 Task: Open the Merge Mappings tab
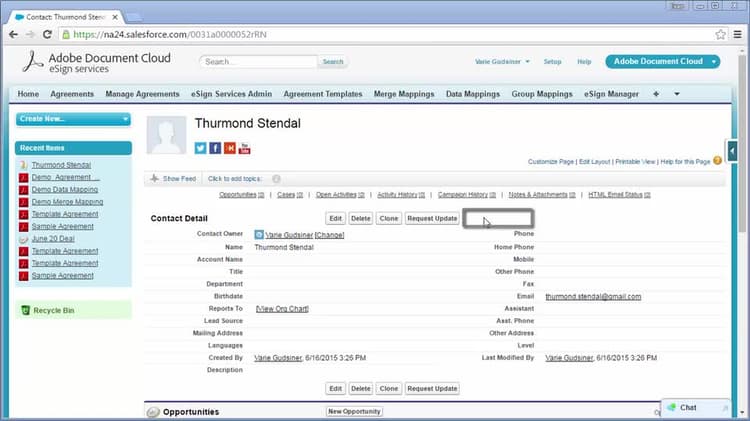(404, 94)
